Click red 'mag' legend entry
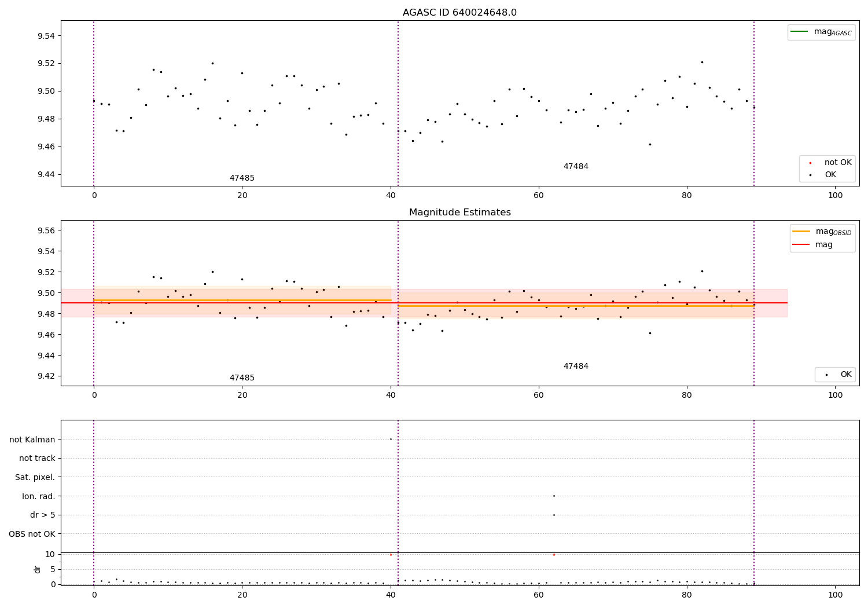 coord(813,244)
